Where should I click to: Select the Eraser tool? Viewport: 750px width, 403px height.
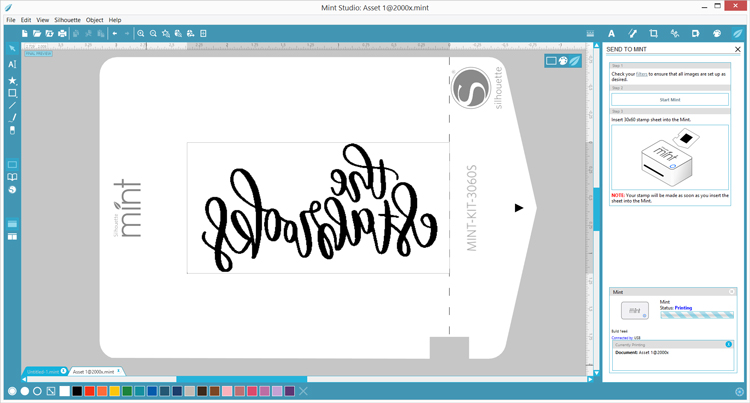12,130
